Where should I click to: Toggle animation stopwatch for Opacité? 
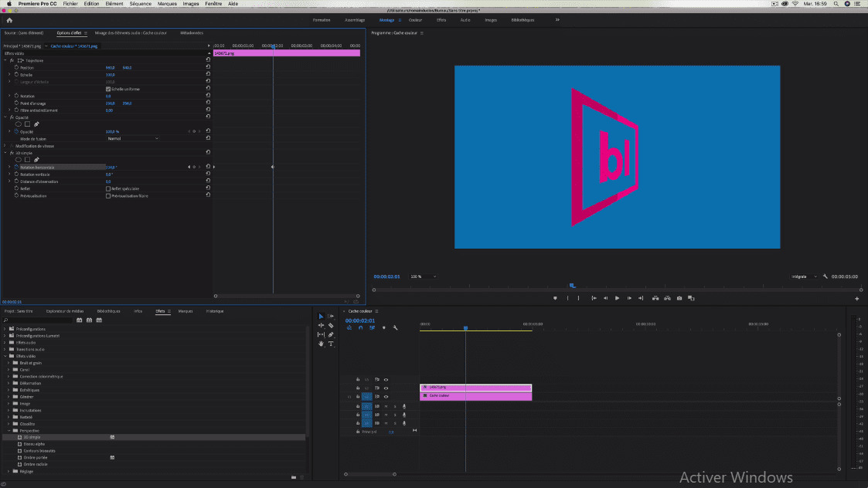click(x=16, y=132)
